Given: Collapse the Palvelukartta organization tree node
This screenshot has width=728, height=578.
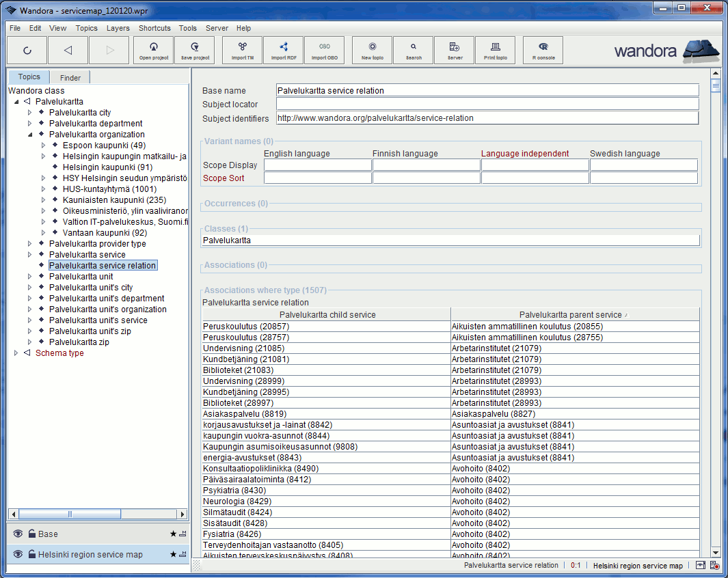Looking at the screenshot, I should point(30,134).
